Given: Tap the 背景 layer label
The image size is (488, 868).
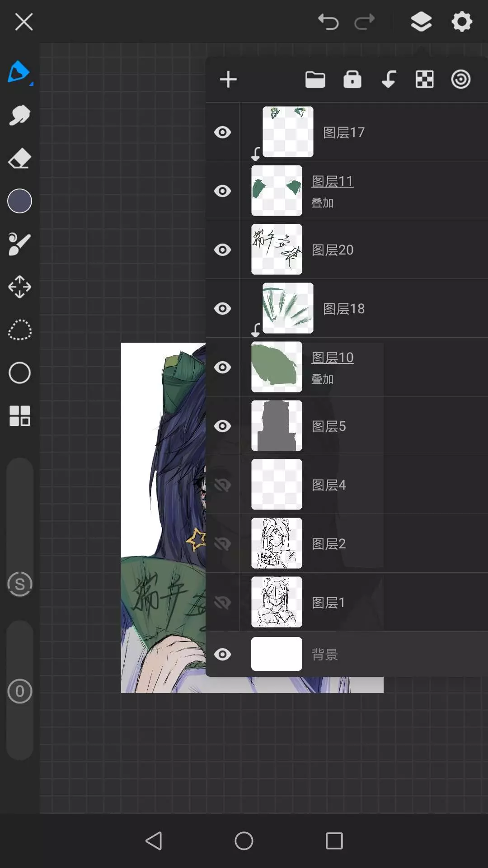Looking at the screenshot, I should 325,654.
